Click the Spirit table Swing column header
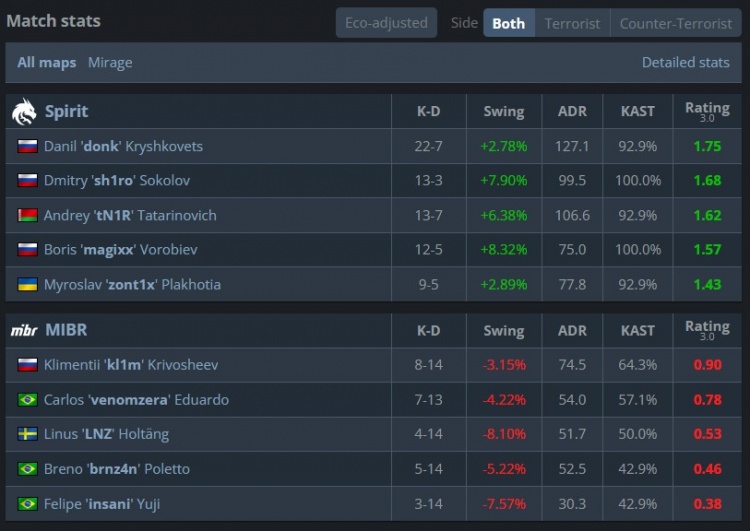 504,111
